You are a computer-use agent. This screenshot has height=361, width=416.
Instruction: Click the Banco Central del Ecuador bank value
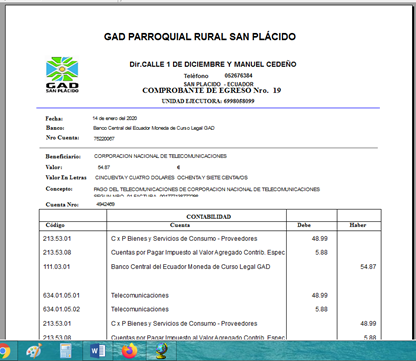tap(154, 128)
